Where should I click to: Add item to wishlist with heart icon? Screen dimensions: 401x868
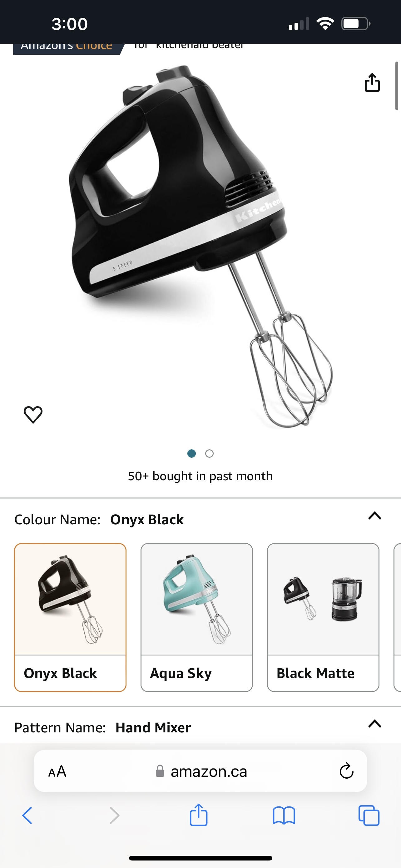33,414
